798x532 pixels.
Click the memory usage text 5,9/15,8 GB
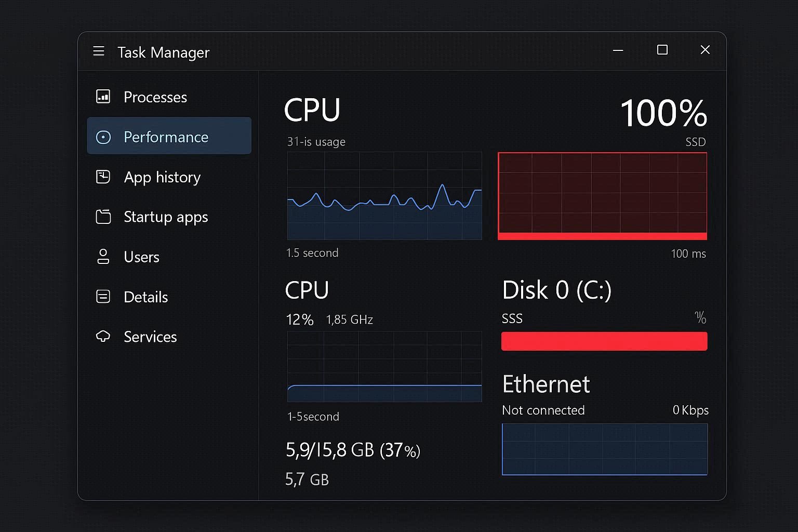pos(353,450)
